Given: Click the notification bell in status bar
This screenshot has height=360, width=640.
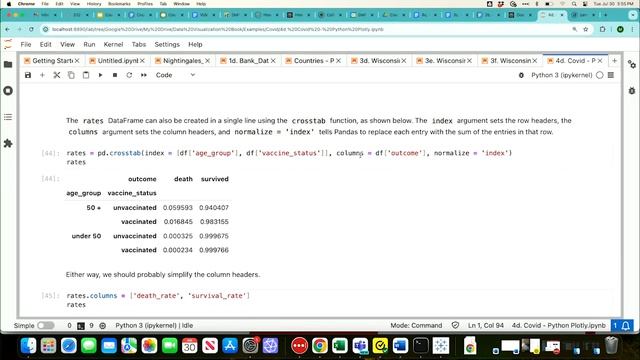Looking at the screenshot, I should pos(626,325).
